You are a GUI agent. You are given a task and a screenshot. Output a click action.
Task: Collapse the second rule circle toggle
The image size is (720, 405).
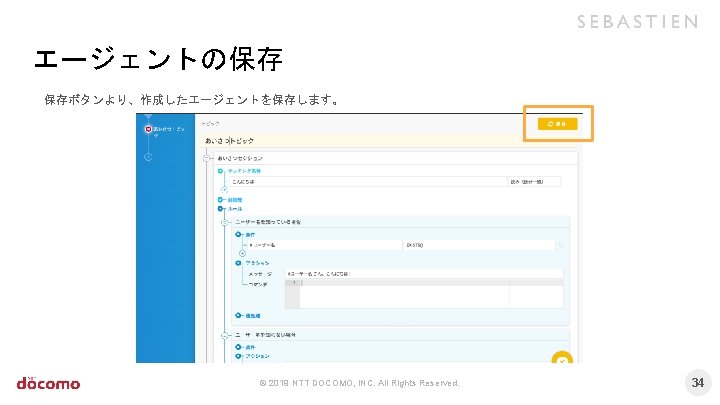click(x=225, y=336)
